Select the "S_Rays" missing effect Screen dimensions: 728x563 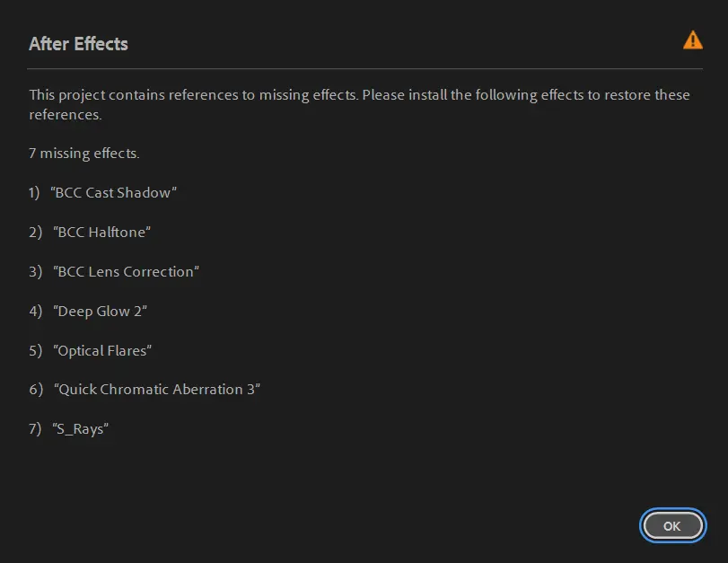pos(80,429)
